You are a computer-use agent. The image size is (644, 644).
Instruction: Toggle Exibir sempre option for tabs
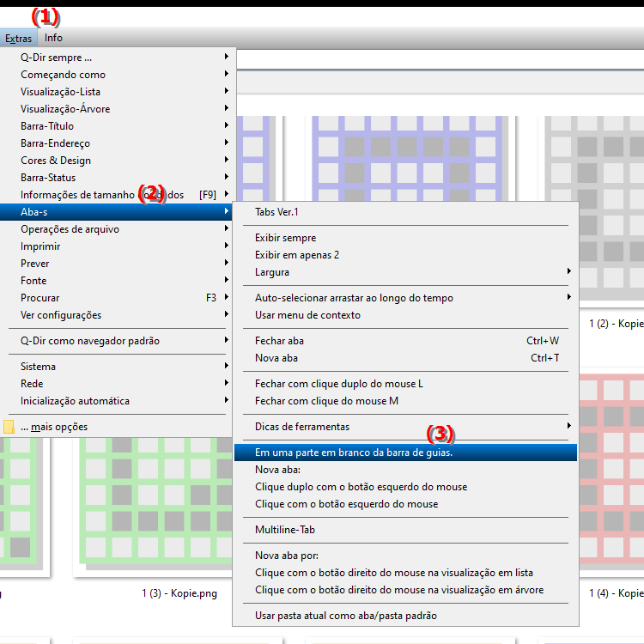[286, 238]
